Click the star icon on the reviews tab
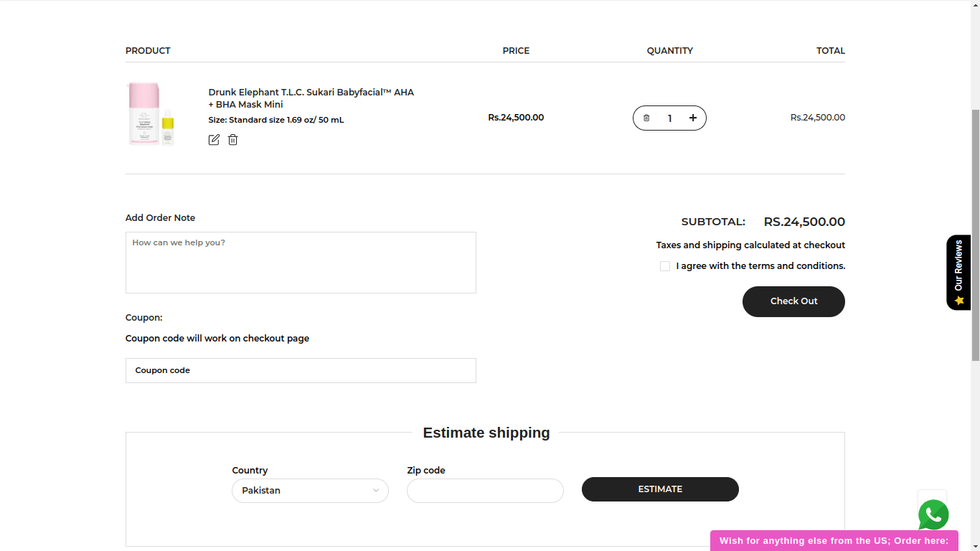Screen dimensions: 980x551 [959, 301]
